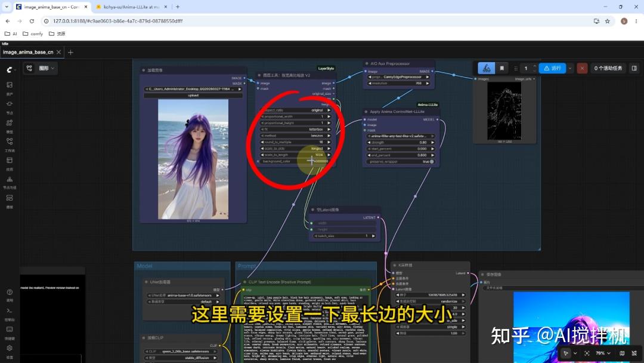Screen dimensions: 644x363
Task: Click the graph mode icon beside 图形
Action: coord(29,68)
